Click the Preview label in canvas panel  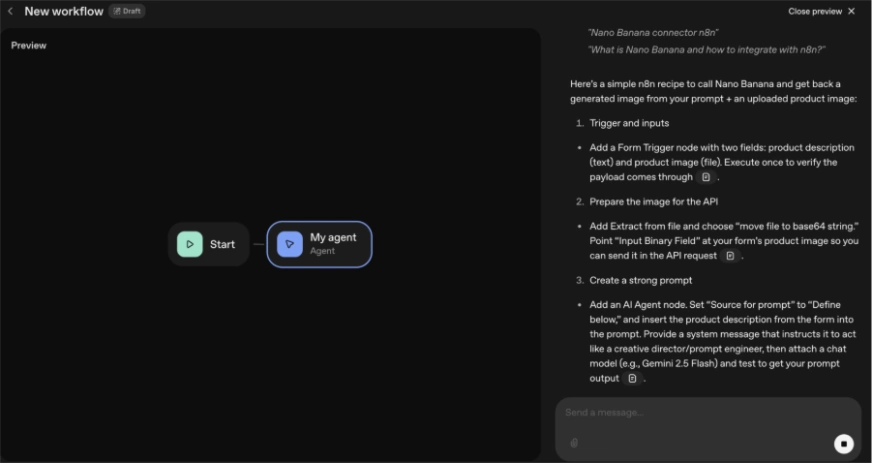click(29, 46)
